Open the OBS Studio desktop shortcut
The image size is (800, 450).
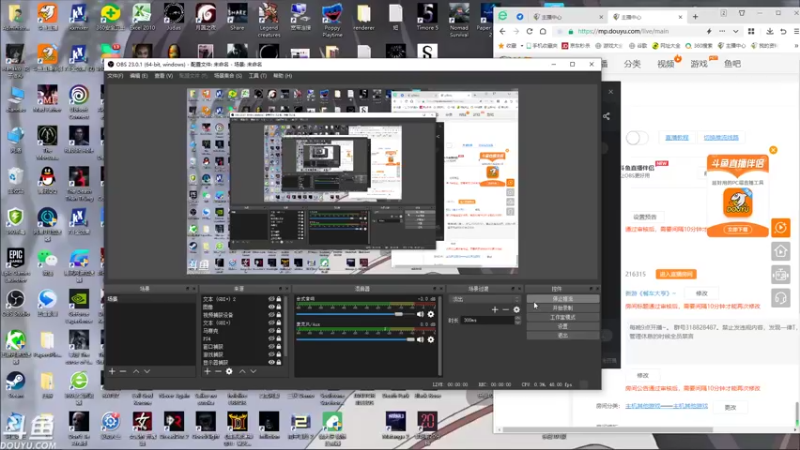(x=15, y=302)
